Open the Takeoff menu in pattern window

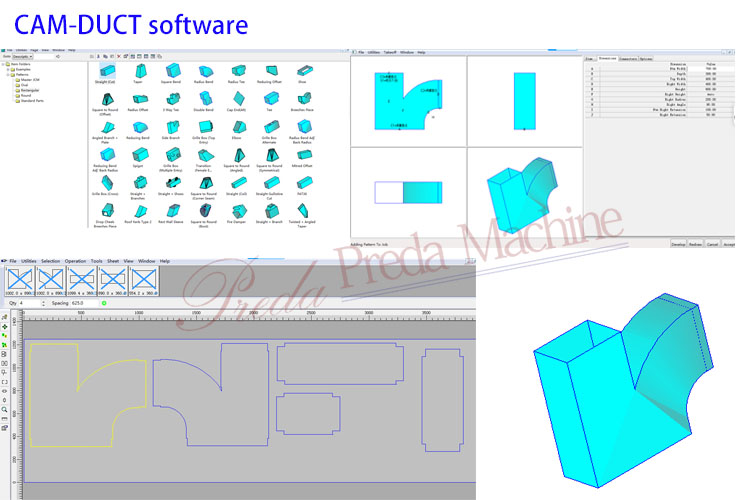(390, 52)
